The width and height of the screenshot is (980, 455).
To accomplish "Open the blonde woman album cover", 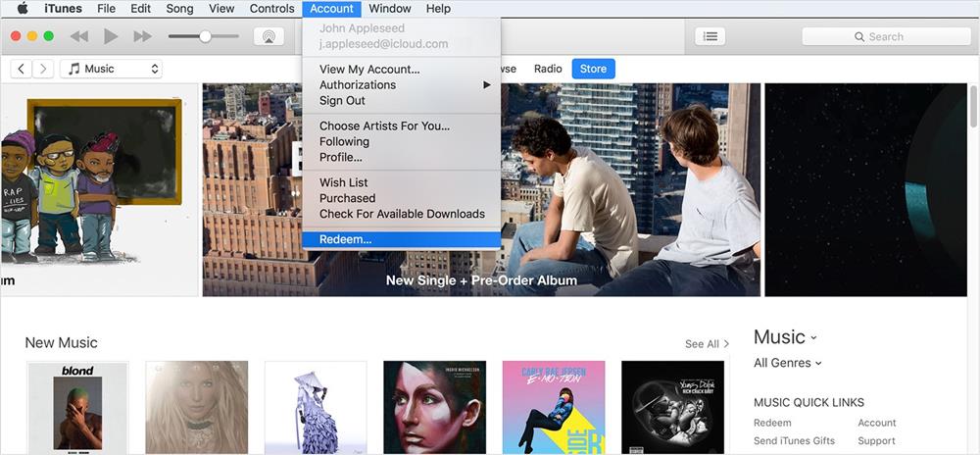I will [x=197, y=408].
